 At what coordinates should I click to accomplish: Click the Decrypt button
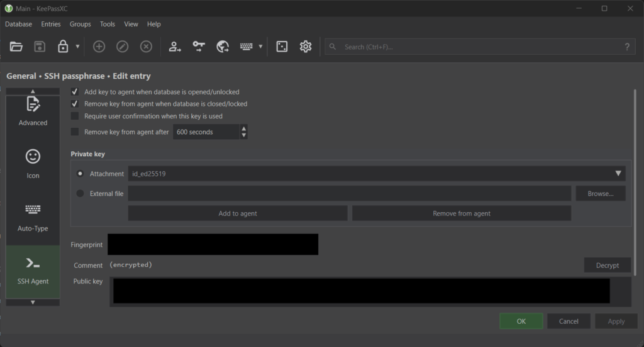coord(608,265)
